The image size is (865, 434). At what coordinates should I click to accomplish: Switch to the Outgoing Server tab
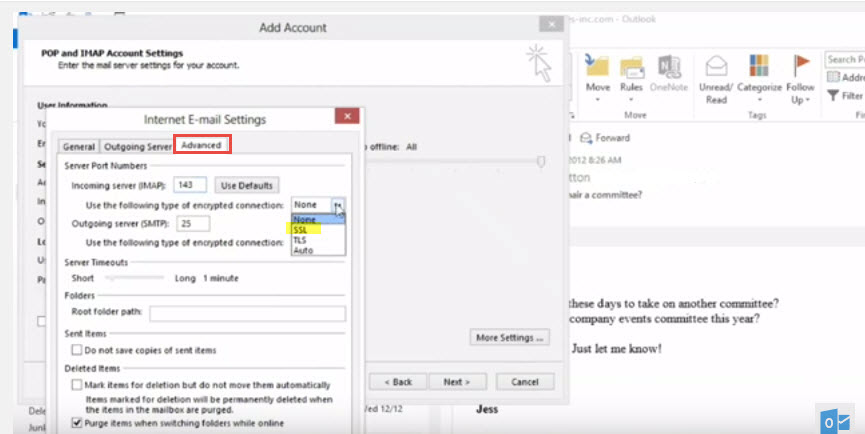(x=137, y=147)
